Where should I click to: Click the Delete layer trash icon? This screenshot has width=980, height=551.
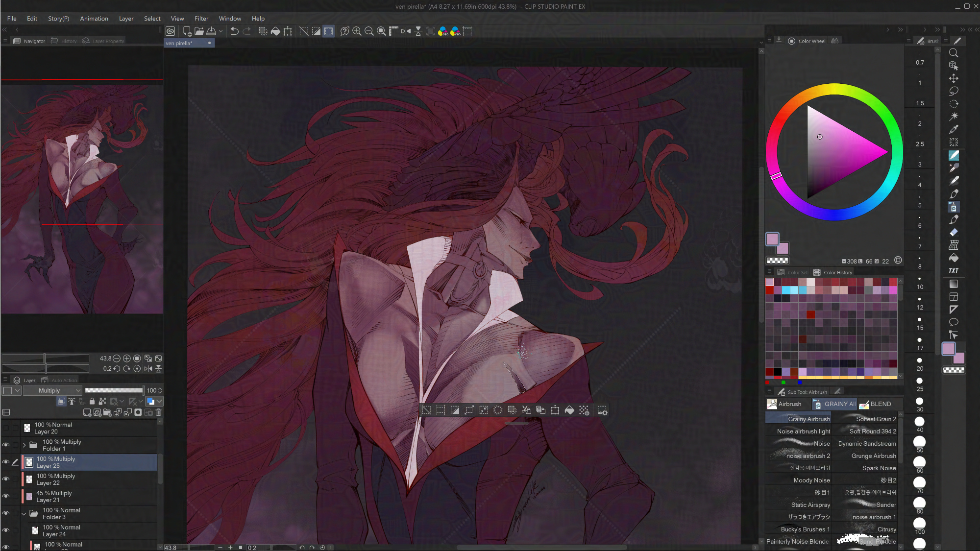click(159, 412)
